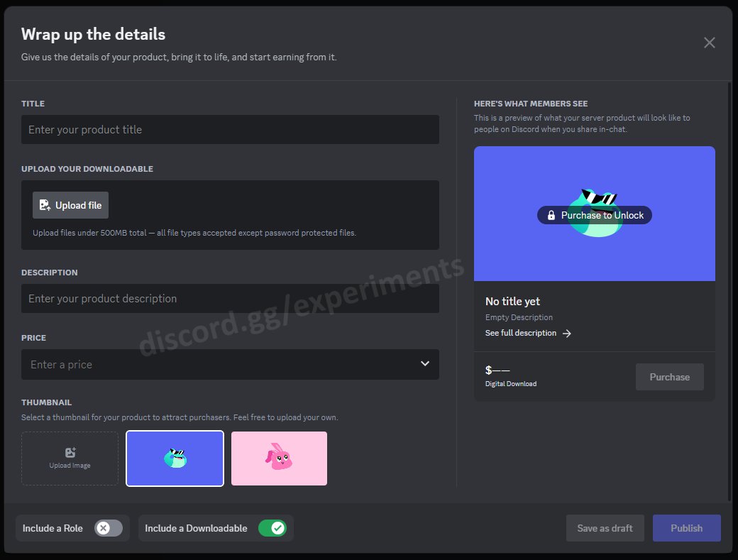The height and width of the screenshot is (560, 738).
Task: Publish the product
Action: coord(686,528)
